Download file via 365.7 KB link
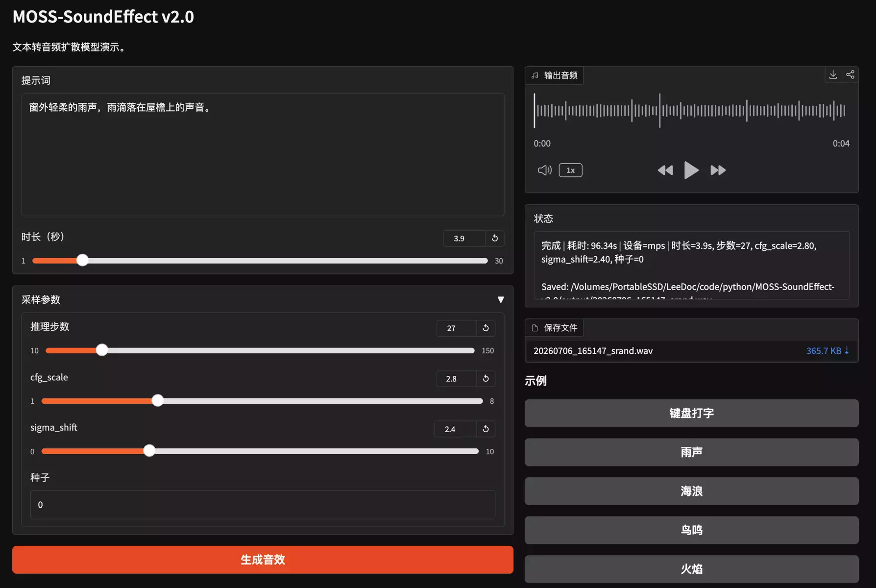This screenshot has height=588, width=876. (x=827, y=351)
